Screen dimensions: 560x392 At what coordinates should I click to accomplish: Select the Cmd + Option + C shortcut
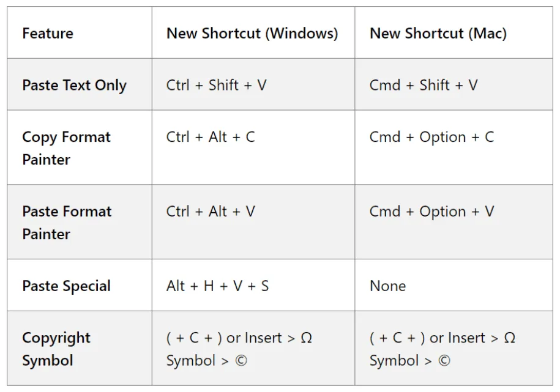click(431, 137)
